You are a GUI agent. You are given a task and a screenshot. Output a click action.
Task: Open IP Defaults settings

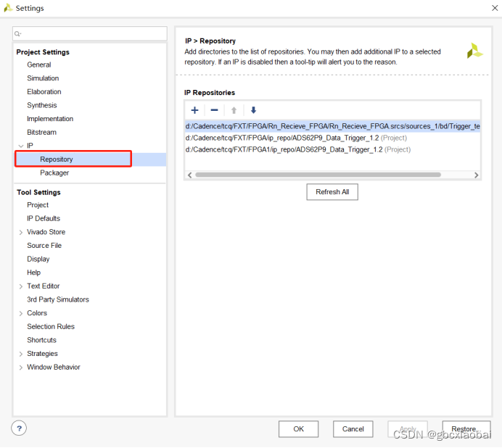(x=44, y=218)
